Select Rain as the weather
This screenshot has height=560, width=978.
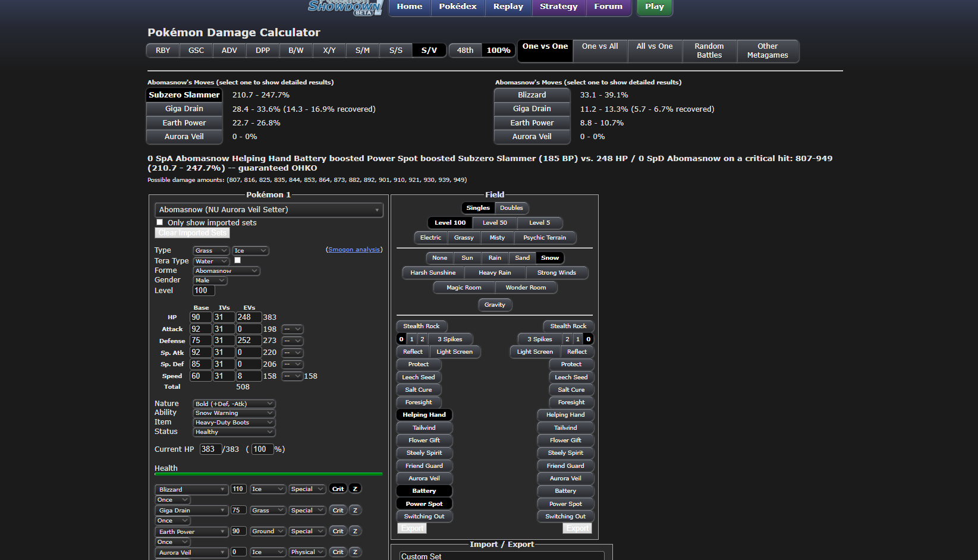point(495,258)
